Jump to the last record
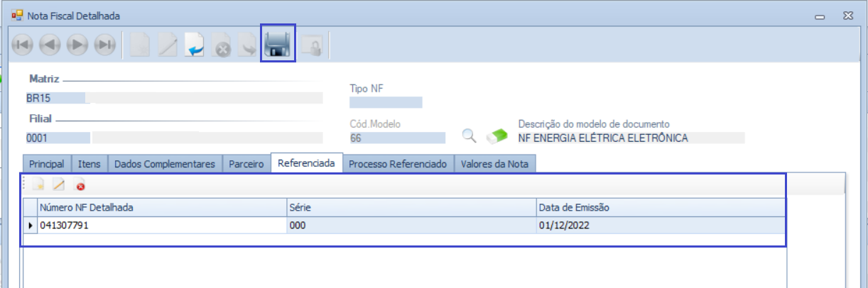The height and width of the screenshot is (288, 868). 105,45
